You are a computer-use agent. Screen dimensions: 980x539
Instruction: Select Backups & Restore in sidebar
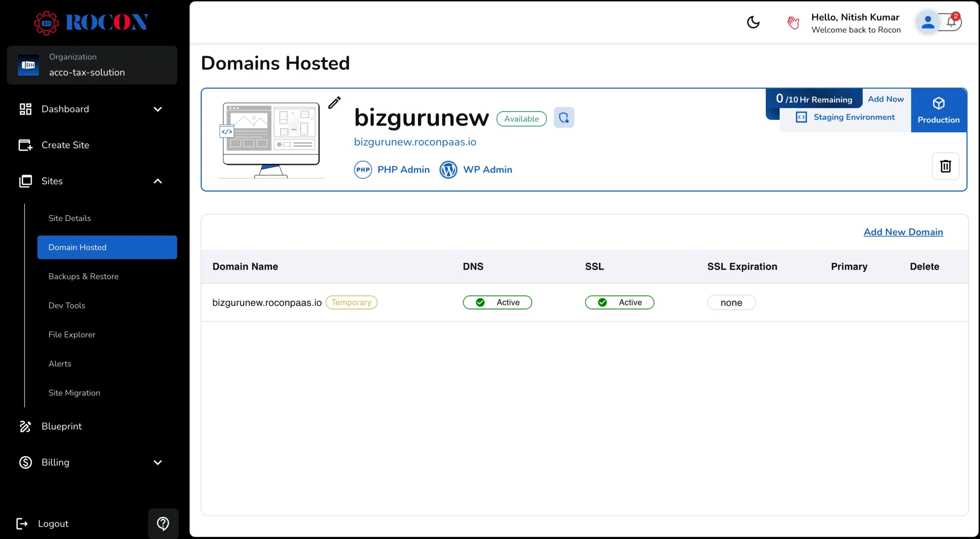pyautogui.click(x=83, y=276)
